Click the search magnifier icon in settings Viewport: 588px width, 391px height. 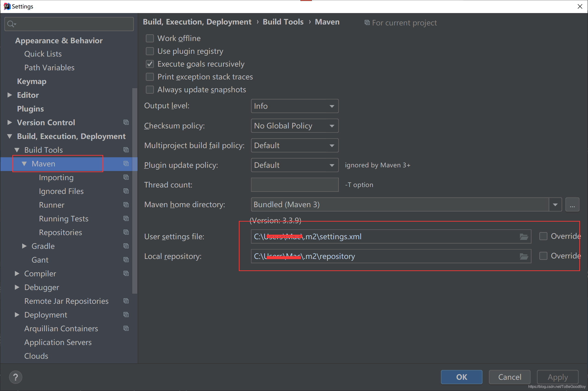[x=11, y=24]
